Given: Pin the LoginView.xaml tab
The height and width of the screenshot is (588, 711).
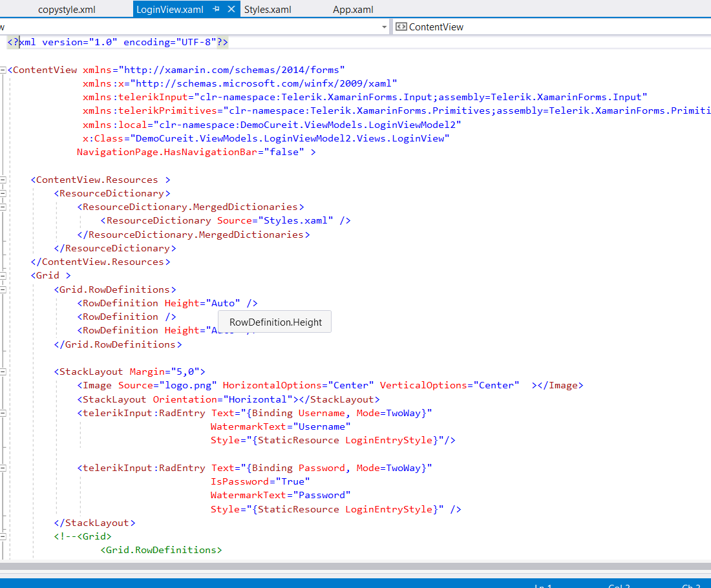Looking at the screenshot, I should [x=217, y=9].
